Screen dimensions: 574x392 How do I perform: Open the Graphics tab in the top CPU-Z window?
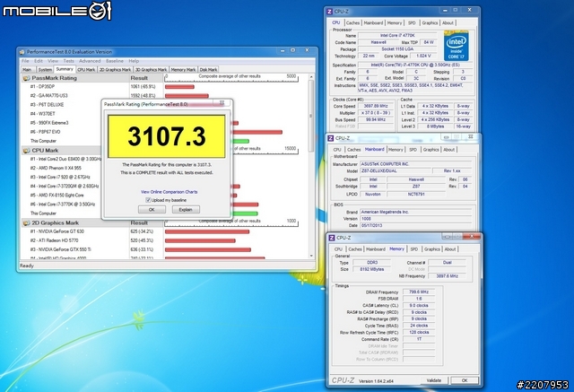tap(430, 22)
